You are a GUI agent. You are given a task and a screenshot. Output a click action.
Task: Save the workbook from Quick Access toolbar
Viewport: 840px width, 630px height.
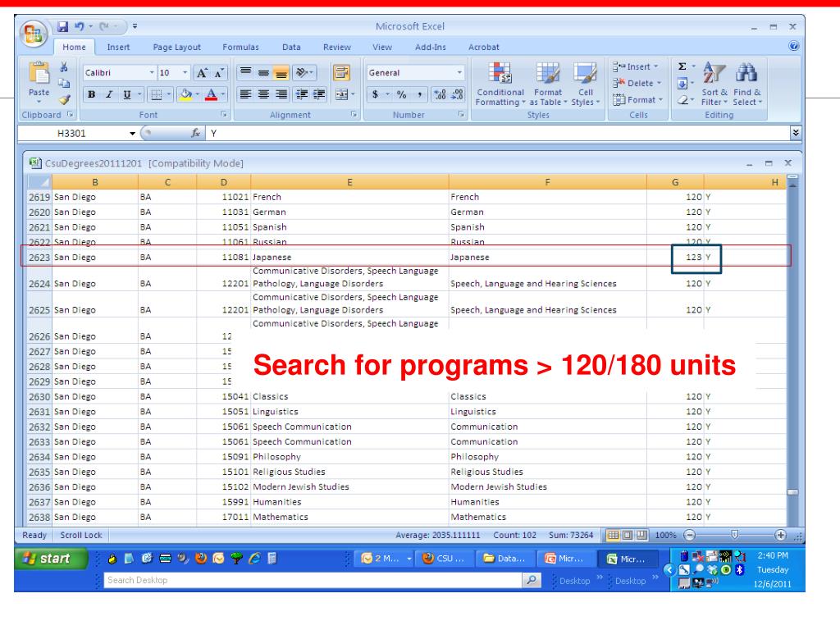62,26
